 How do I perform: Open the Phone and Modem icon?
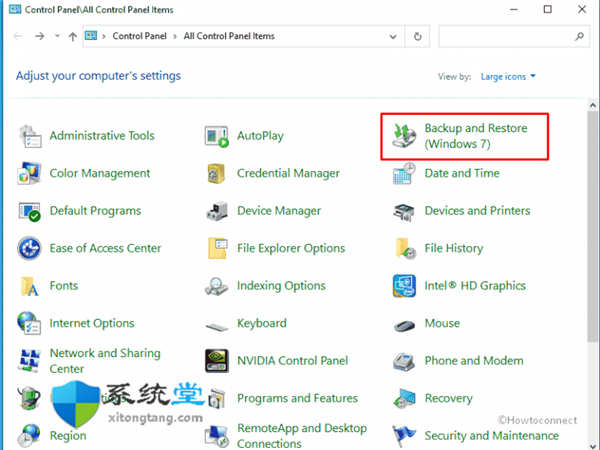(x=404, y=362)
